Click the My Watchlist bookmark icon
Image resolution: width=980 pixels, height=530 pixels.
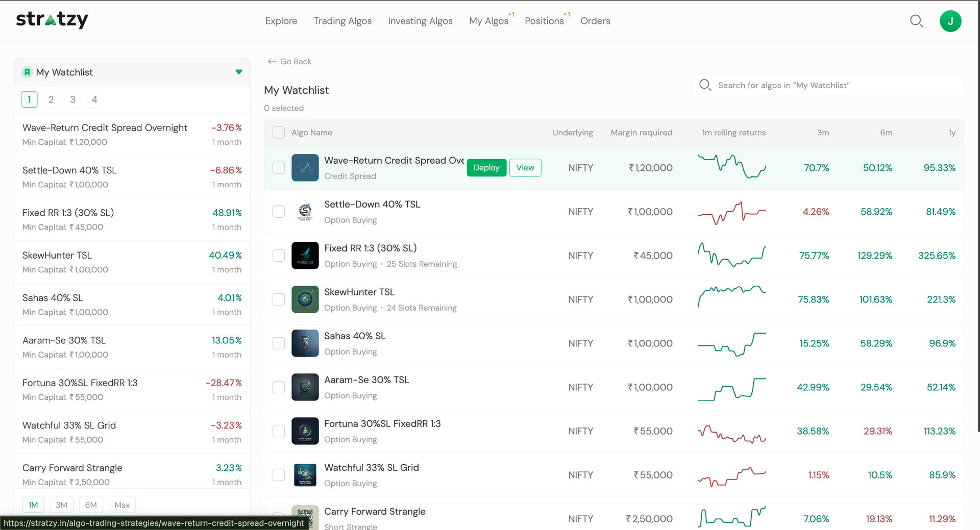pos(28,72)
